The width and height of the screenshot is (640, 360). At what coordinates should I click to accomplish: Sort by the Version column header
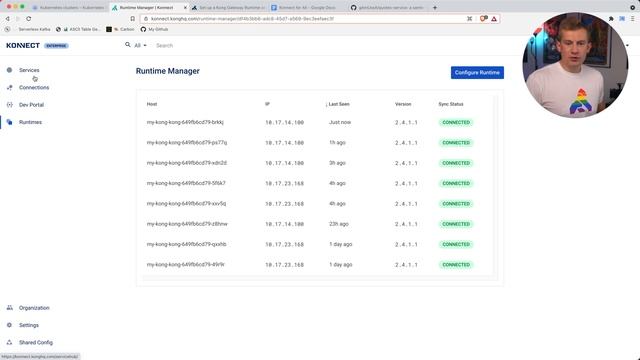click(x=403, y=104)
